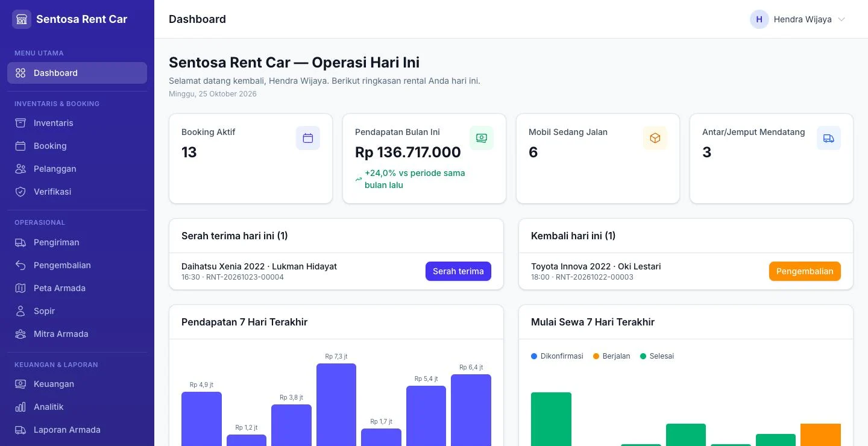
Task: Click the Verifikasi shield icon
Action: click(x=20, y=192)
